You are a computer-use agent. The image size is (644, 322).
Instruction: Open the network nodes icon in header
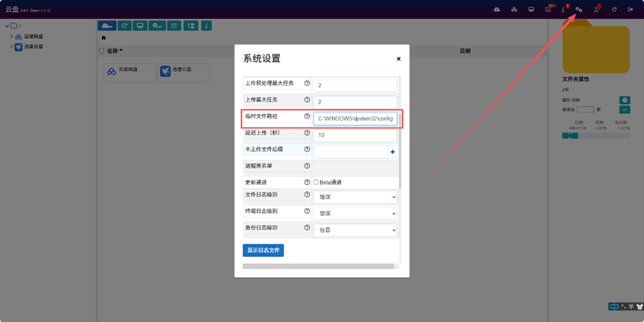coord(514,10)
